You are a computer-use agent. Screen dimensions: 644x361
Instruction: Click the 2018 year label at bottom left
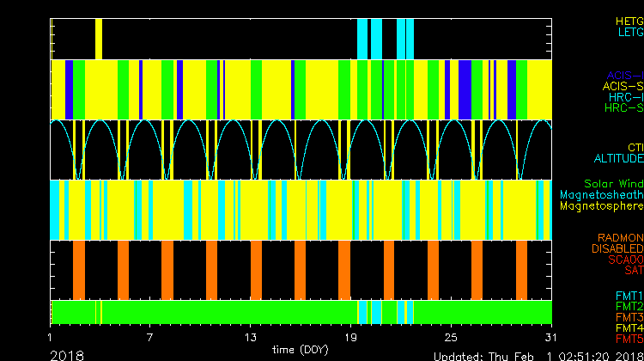(67, 354)
